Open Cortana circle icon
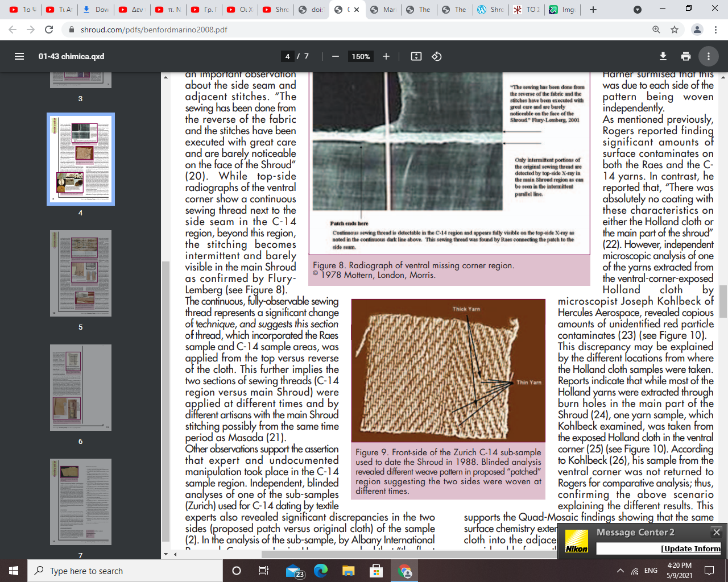The width and height of the screenshot is (728, 582). (237, 571)
